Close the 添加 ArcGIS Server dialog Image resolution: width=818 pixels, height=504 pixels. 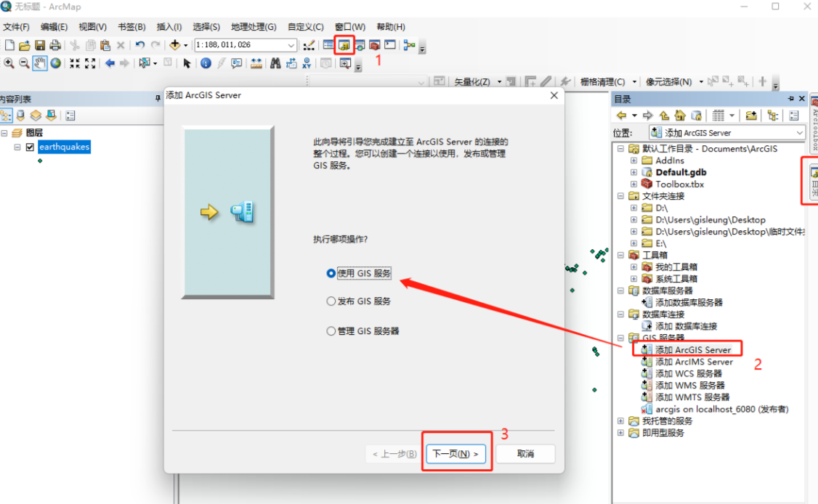pyautogui.click(x=554, y=95)
